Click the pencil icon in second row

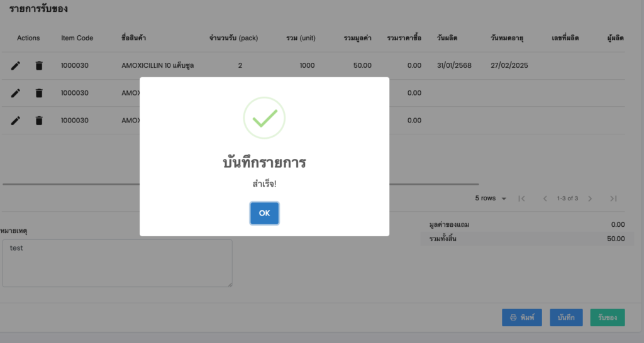click(x=16, y=93)
